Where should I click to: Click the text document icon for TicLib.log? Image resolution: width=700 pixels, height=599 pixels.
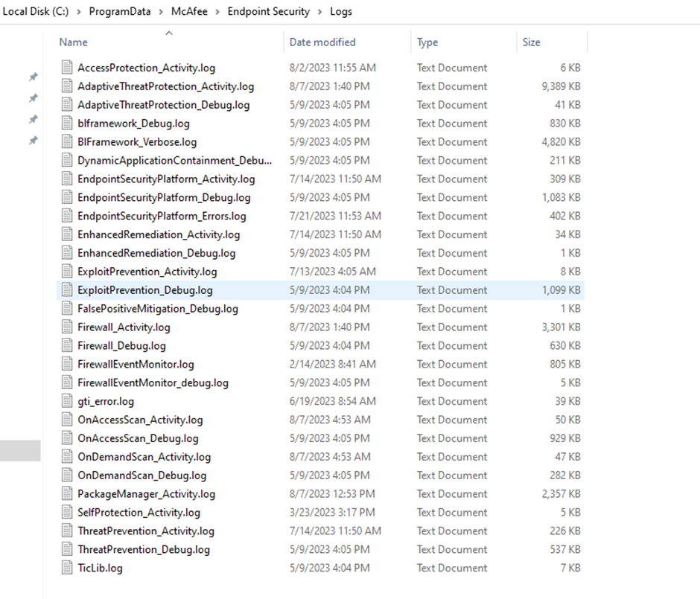pos(66,568)
